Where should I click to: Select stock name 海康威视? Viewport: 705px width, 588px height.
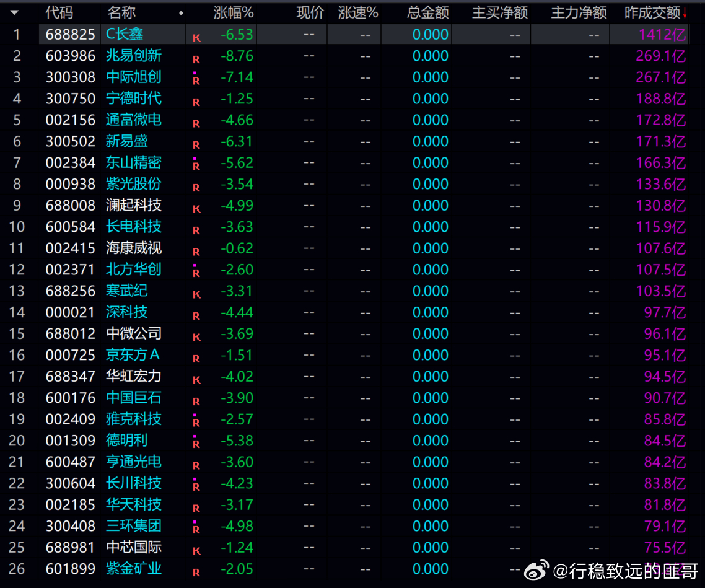point(134,248)
